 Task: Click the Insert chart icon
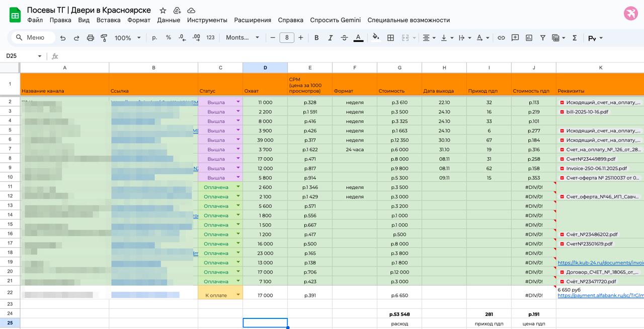tap(529, 38)
